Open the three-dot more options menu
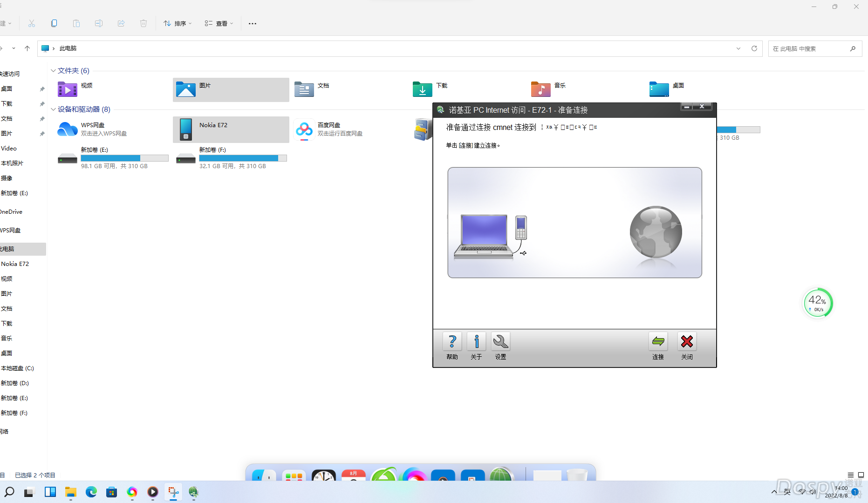The width and height of the screenshot is (868, 503). click(253, 23)
